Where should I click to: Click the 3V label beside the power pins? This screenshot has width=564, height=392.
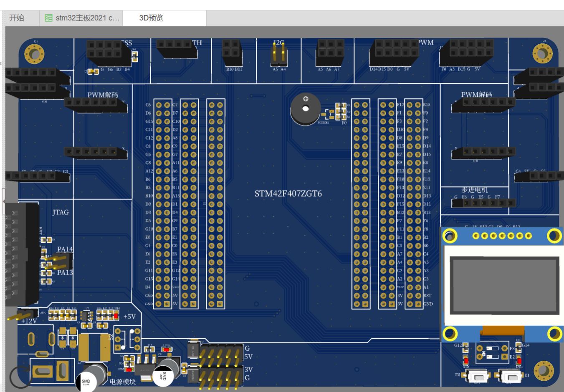(248, 369)
